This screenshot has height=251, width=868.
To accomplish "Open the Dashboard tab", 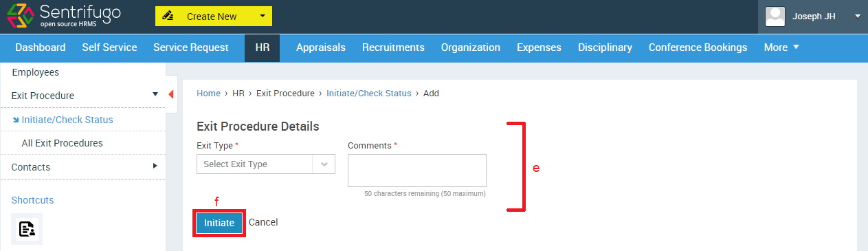I will 41,47.
